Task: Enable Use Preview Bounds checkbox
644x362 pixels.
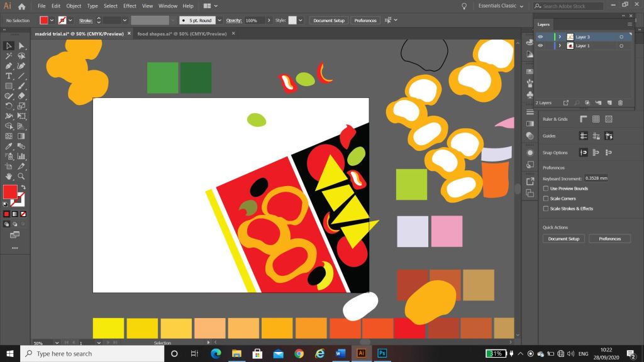Action: pyautogui.click(x=546, y=189)
